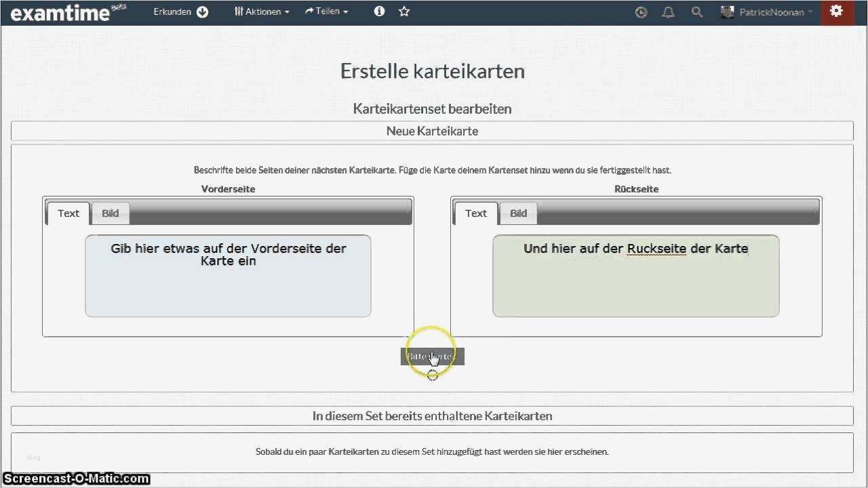The image size is (868, 488).
Task: Click the info icon in the toolbar
Action: tap(378, 12)
